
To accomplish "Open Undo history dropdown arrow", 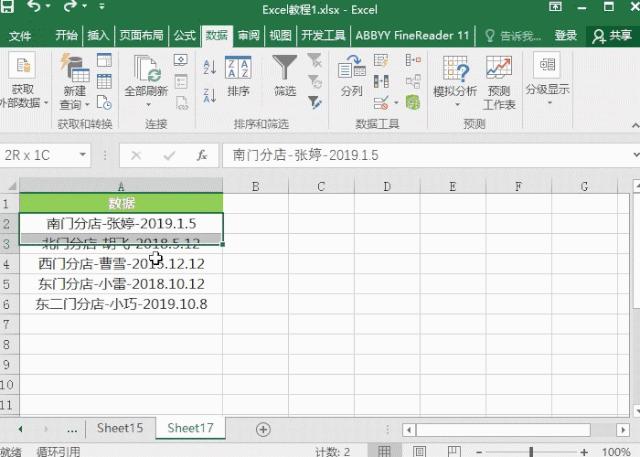I will tap(48, 6).
